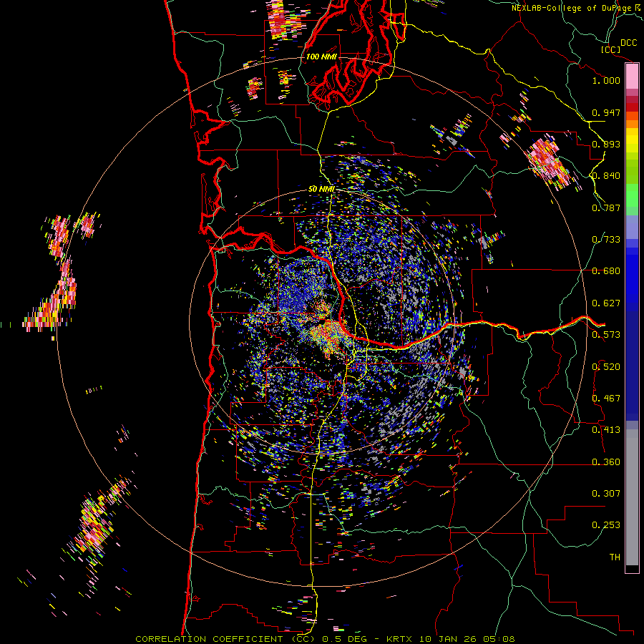Select the 0.947 scale value
644x644 pixels.
click(606, 112)
